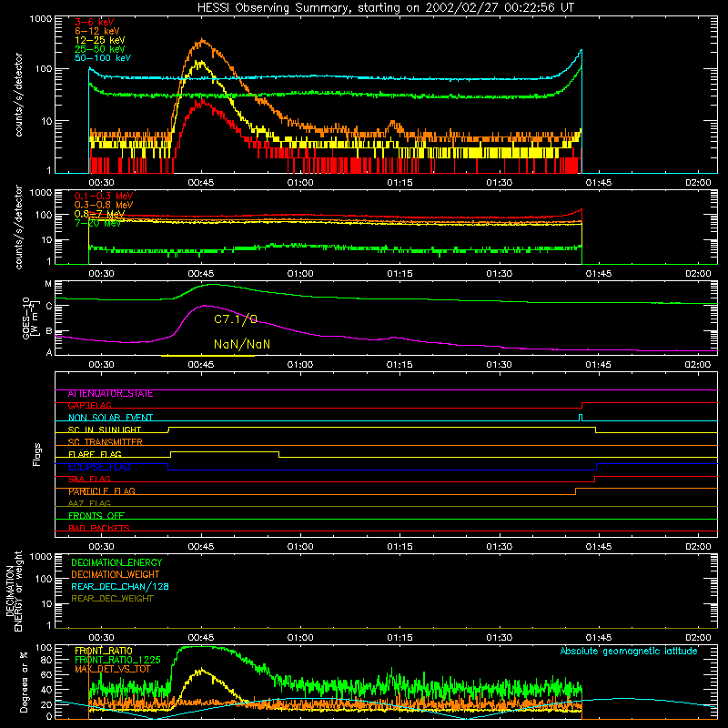This screenshot has height=728, width=728.
Task: Click the 01:15 tick under the MeV panel
Action: [399, 274]
